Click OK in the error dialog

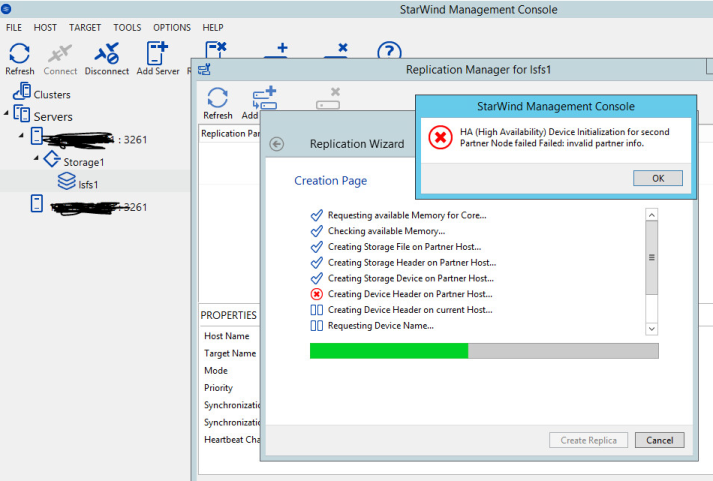pos(658,178)
